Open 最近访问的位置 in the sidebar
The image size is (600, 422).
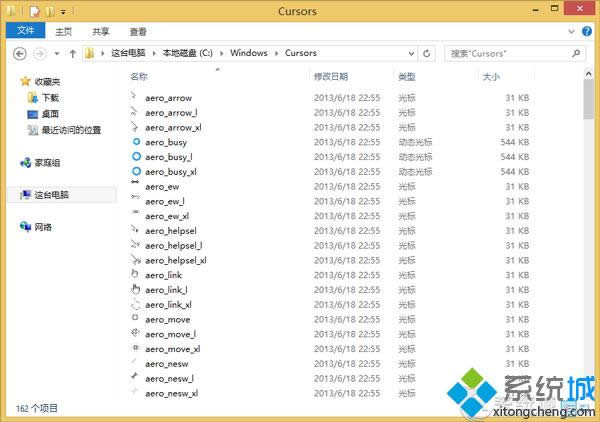71,130
